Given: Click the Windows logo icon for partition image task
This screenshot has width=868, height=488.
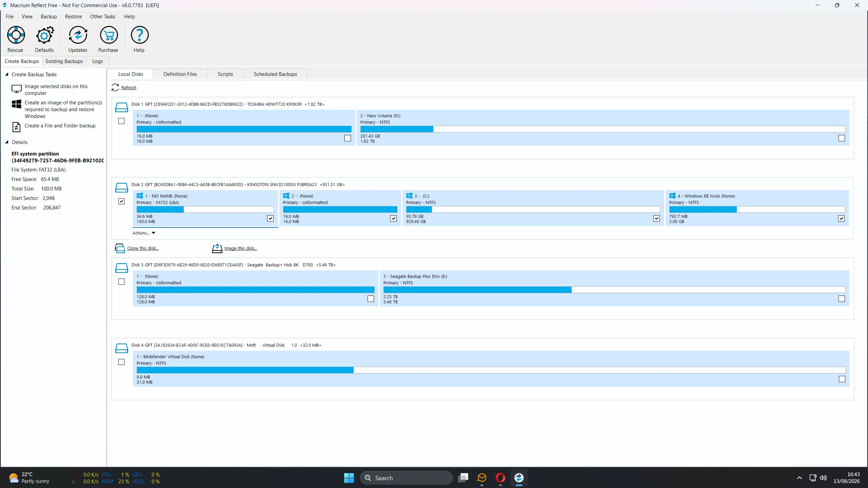Looking at the screenshot, I should coord(16,104).
